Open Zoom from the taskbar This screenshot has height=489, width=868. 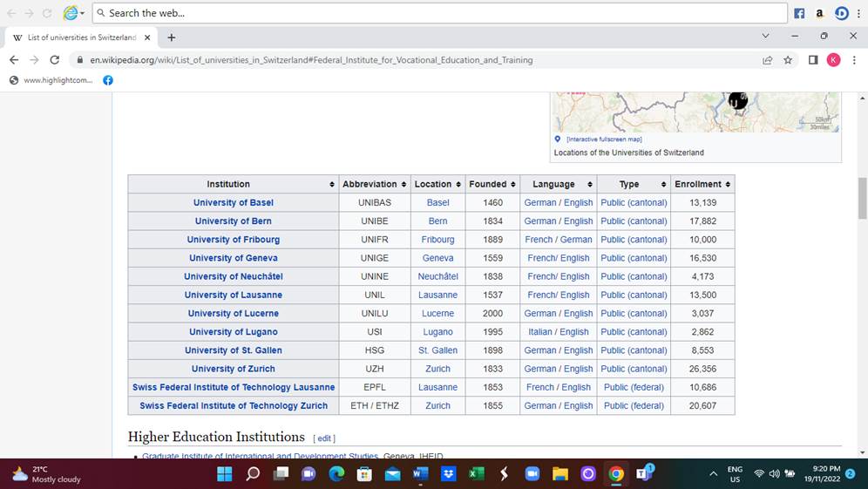pos(532,474)
